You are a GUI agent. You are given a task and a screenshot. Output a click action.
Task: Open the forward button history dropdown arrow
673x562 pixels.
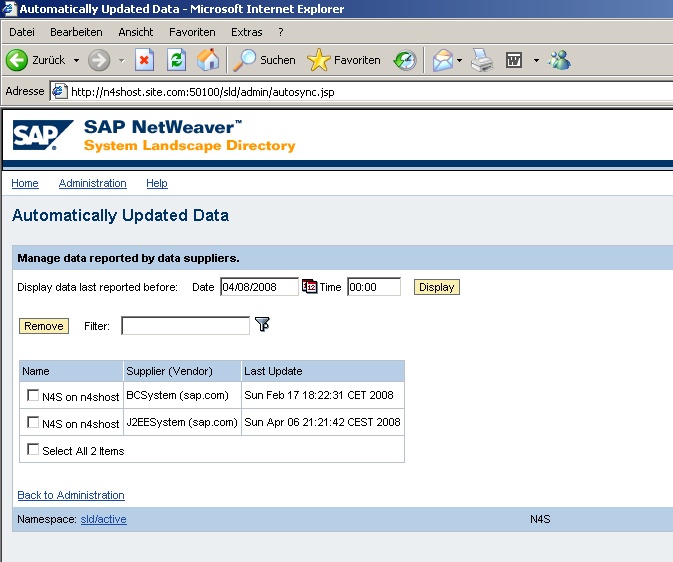[x=121, y=60]
